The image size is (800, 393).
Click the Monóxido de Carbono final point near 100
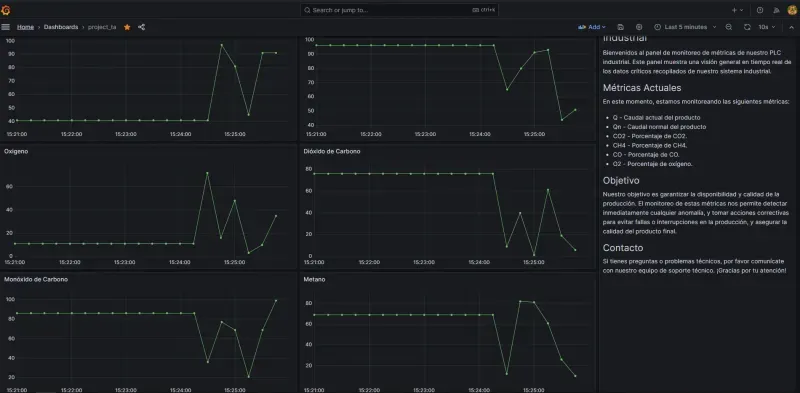(x=276, y=300)
